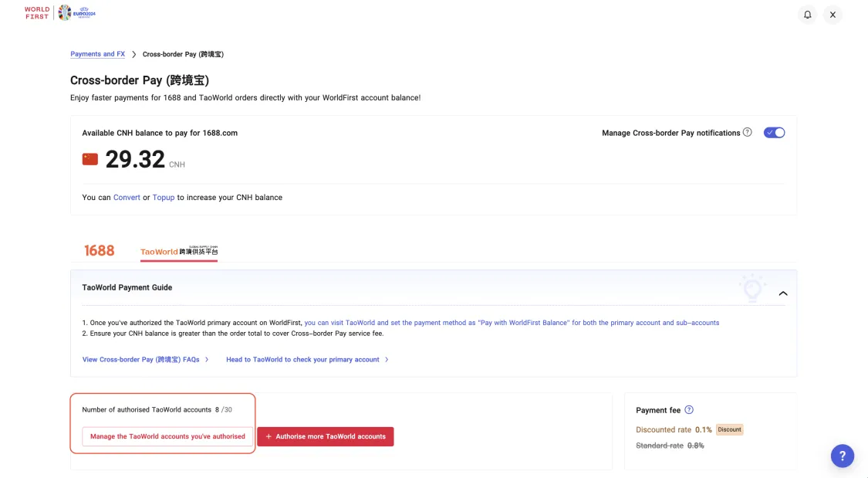Screen dimensions: 868x478
Task: Click the authorised TaoWorld accounts count 8/30
Action: click(x=224, y=410)
